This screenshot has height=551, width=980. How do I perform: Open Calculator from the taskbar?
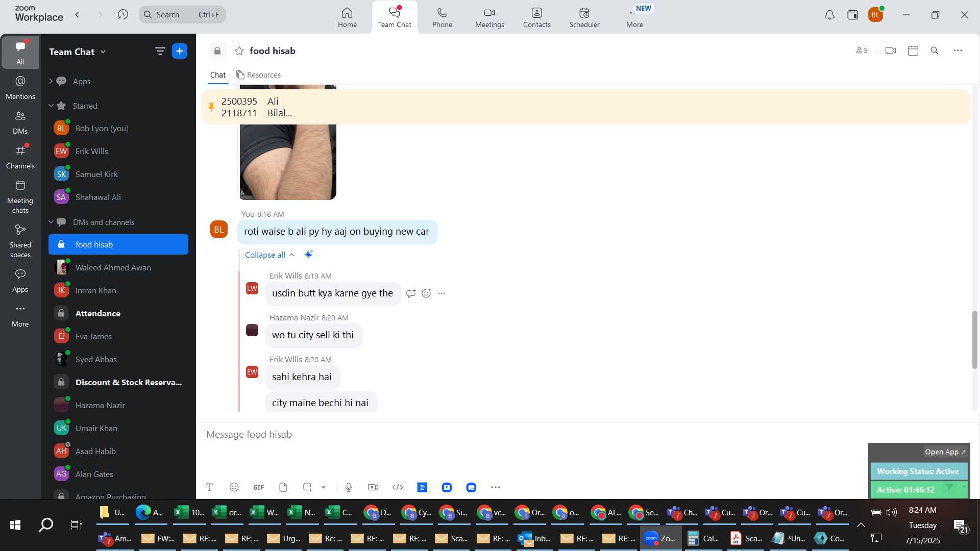[703, 538]
